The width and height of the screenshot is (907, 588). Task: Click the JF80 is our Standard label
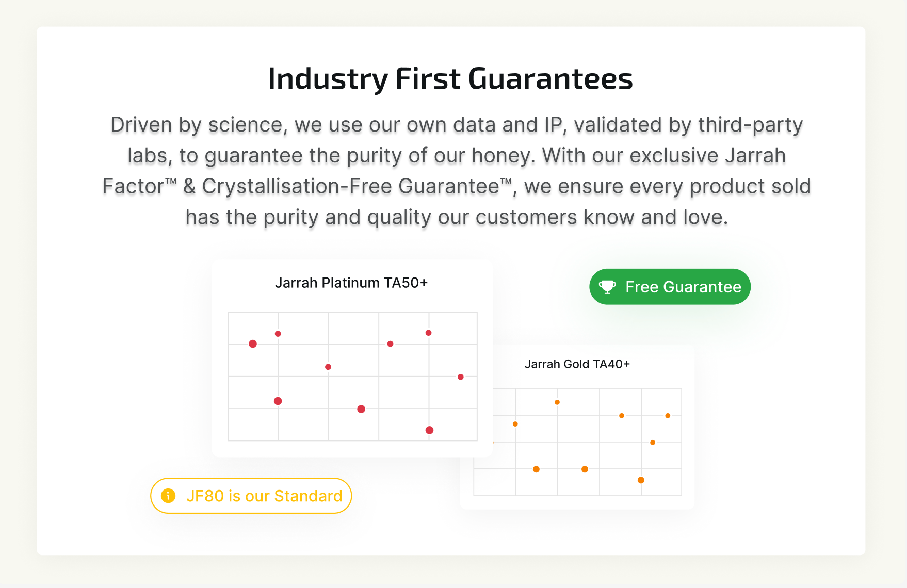[264, 496]
